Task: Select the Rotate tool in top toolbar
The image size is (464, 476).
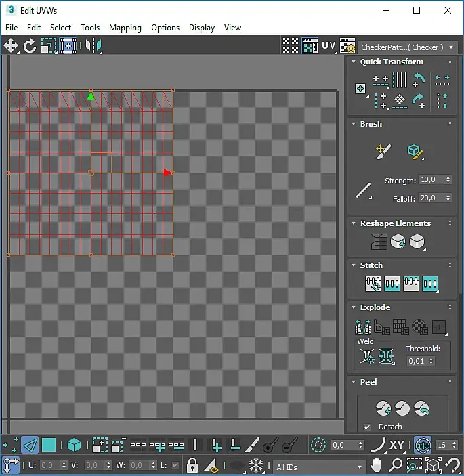Action: 30,46
